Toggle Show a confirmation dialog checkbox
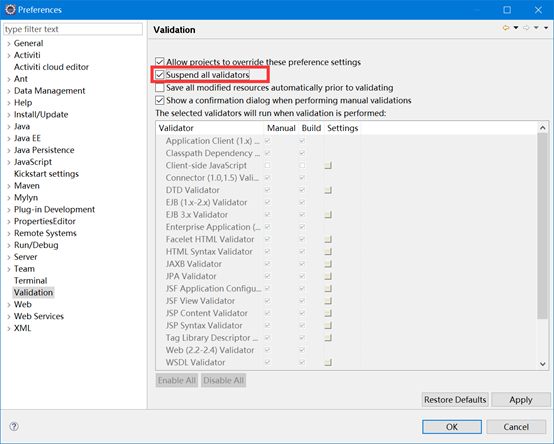Screen dimensions: 554x444 click(x=160, y=100)
